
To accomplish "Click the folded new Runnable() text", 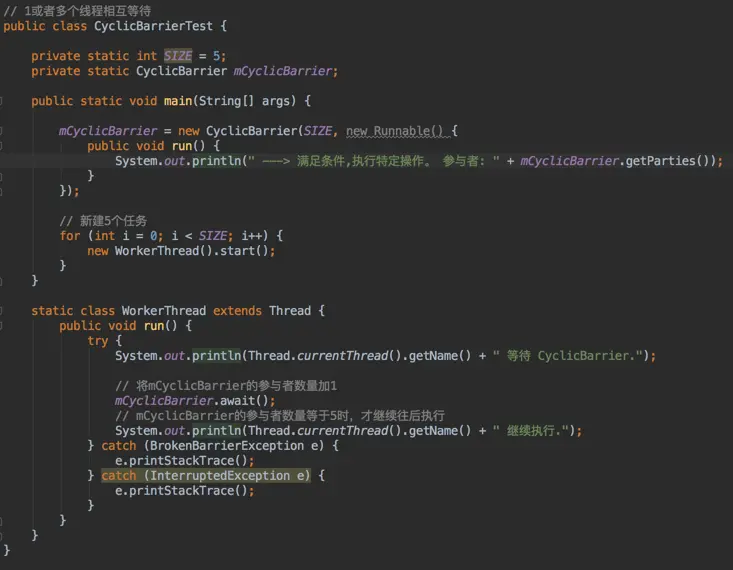I will (394, 131).
